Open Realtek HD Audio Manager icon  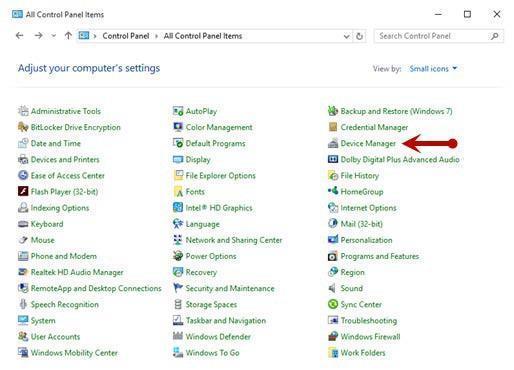pyautogui.click(x=23, y=272)
